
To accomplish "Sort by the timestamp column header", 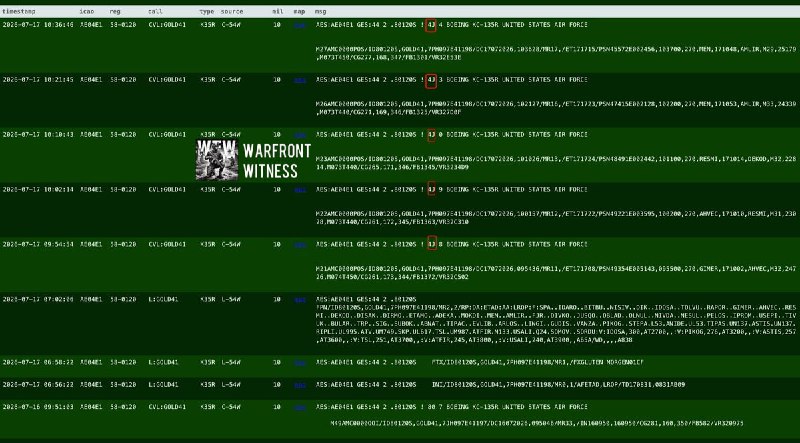I will 17,11.
